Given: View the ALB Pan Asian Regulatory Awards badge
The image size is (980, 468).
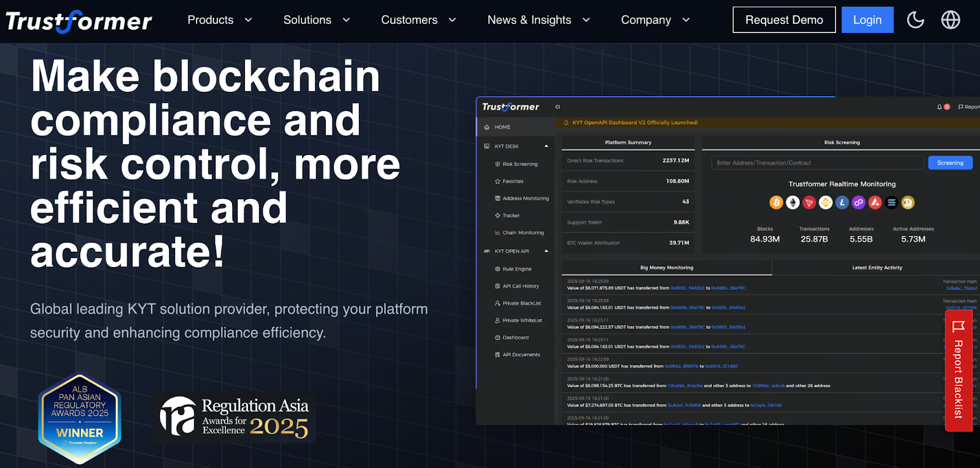Looking at the screenshot, I should pos(80,418).
